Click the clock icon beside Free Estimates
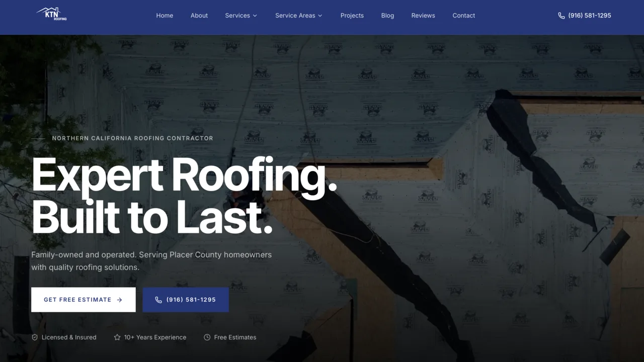Image resolution: width=644 pixels, height=362 pixels. (207, 337)
